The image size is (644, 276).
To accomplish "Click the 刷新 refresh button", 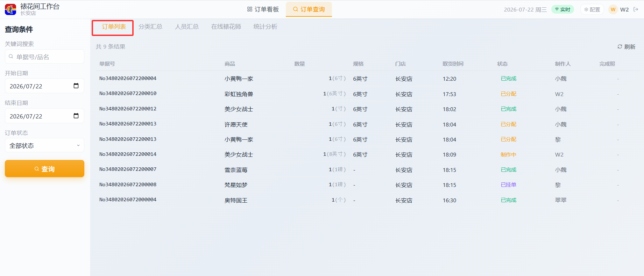I will [627, 47].
